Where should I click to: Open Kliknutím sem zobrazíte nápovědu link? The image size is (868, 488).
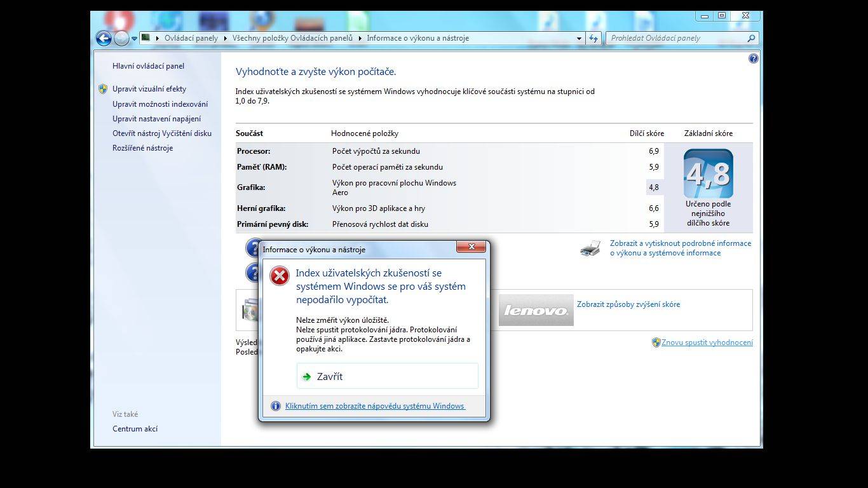pyautogui.click(x=375, y=406)
